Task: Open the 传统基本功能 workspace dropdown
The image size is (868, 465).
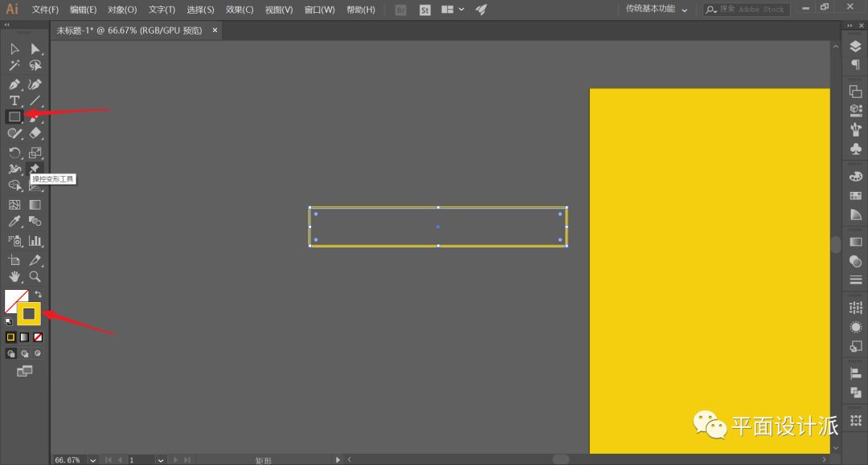Action: click(x=657, y=10)
